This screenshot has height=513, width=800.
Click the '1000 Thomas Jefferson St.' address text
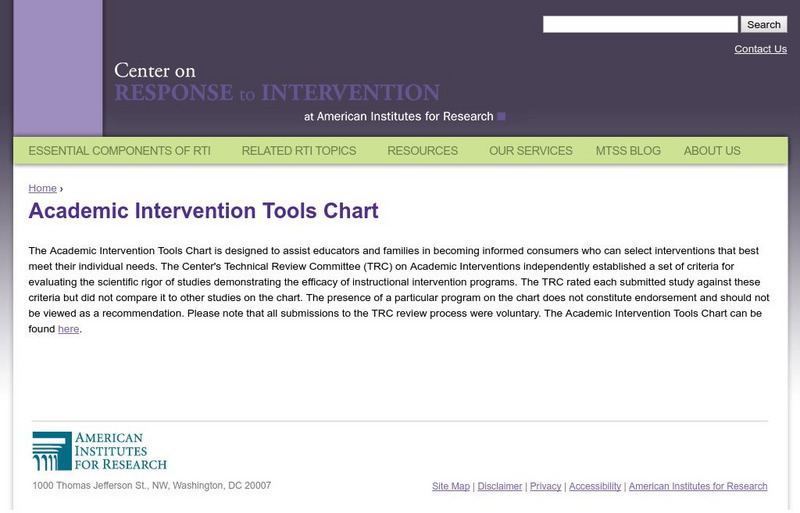152,485
